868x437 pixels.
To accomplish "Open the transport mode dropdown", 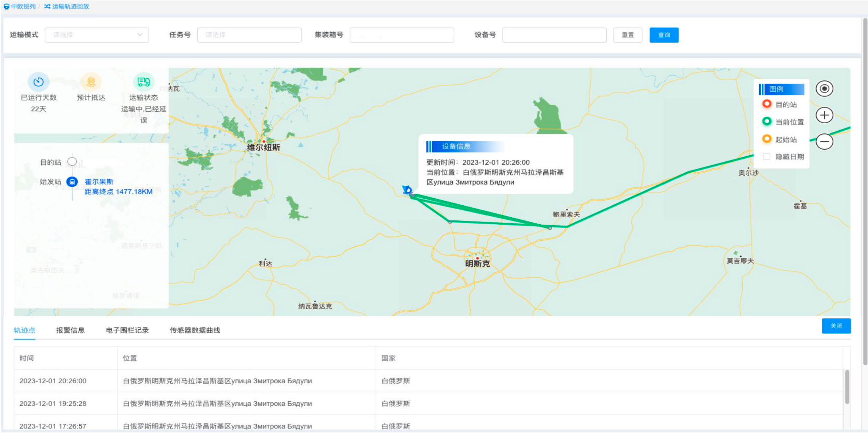I will pyautogui.click(x=97, y=35).
